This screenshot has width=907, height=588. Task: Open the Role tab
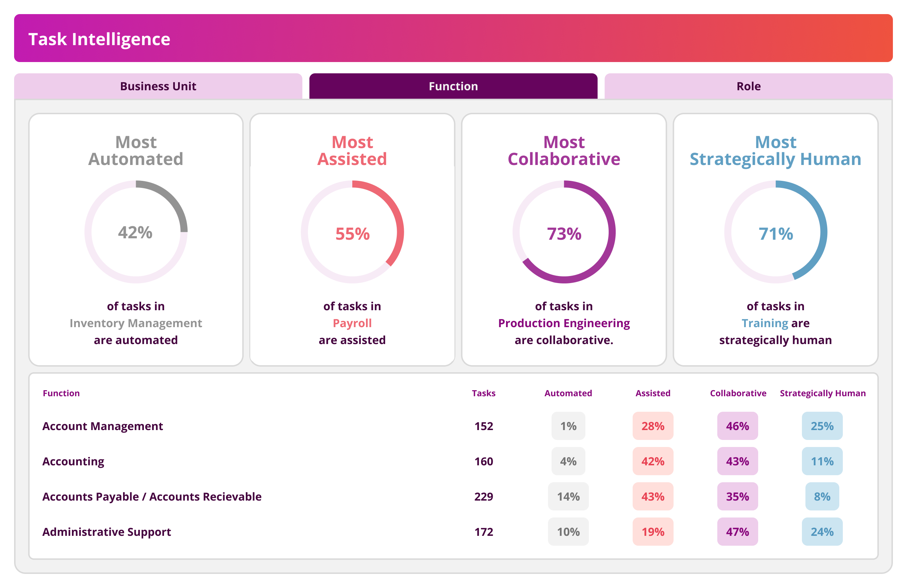pyautogui.click(x=748, y=86)
